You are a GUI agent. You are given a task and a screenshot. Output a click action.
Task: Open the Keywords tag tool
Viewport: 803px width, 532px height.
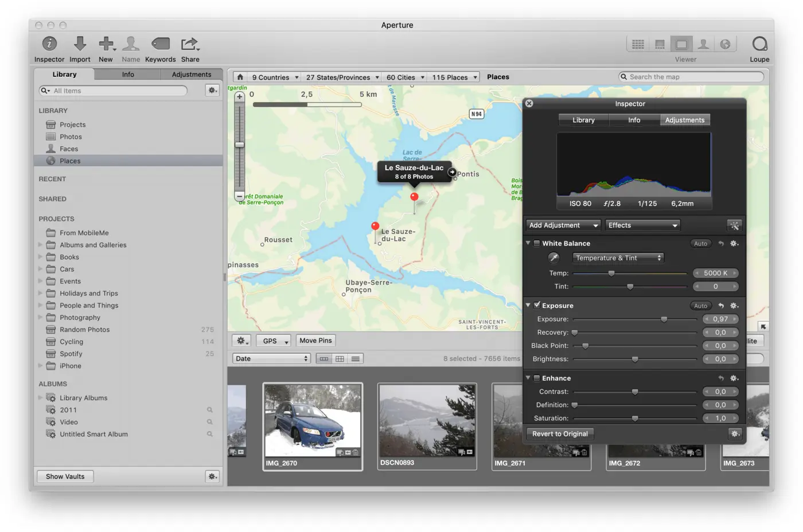tap(160, 44)
